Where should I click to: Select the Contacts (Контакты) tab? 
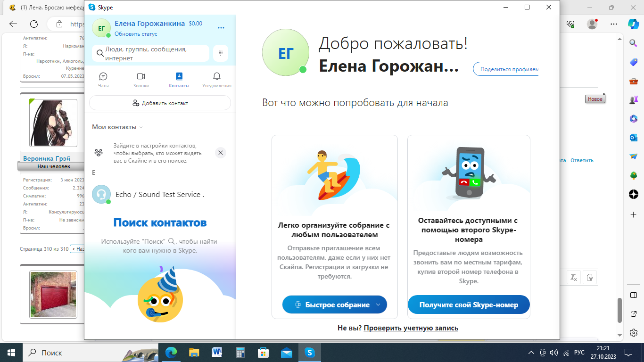pyautogui.click(x=179, y=80)
